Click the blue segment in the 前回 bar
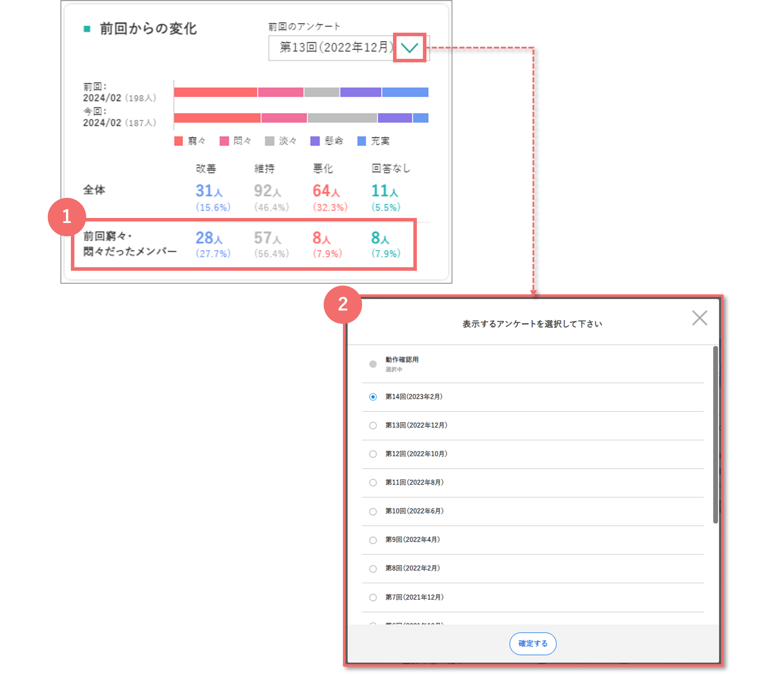 point(405,92)
